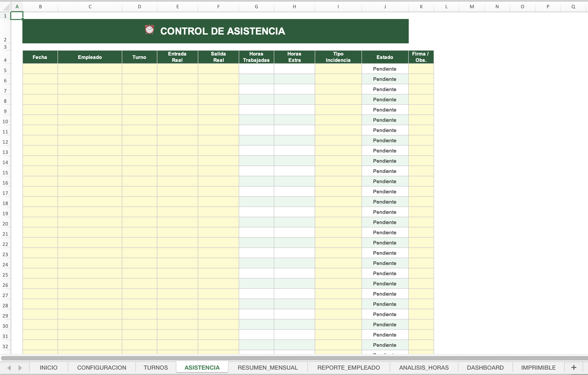Click the Estado header cell
Image resolution: width=588 pixels, height=375 pixels.
click(x=385, y=57)
